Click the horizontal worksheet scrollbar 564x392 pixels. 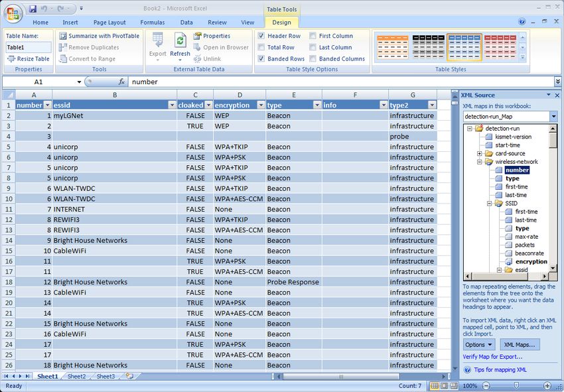tap(341, 377)
